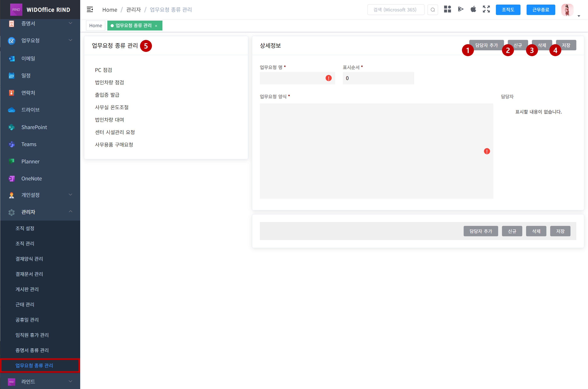Open Teams from the sidebar

pyautogui.click(x=29, y=144)
